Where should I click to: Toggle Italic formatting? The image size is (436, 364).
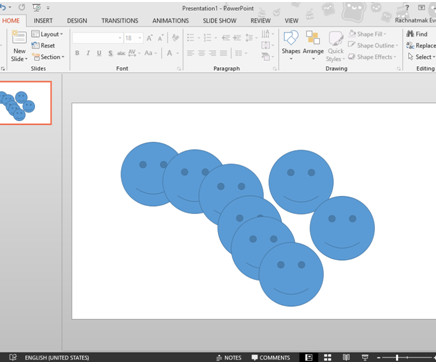88,53
